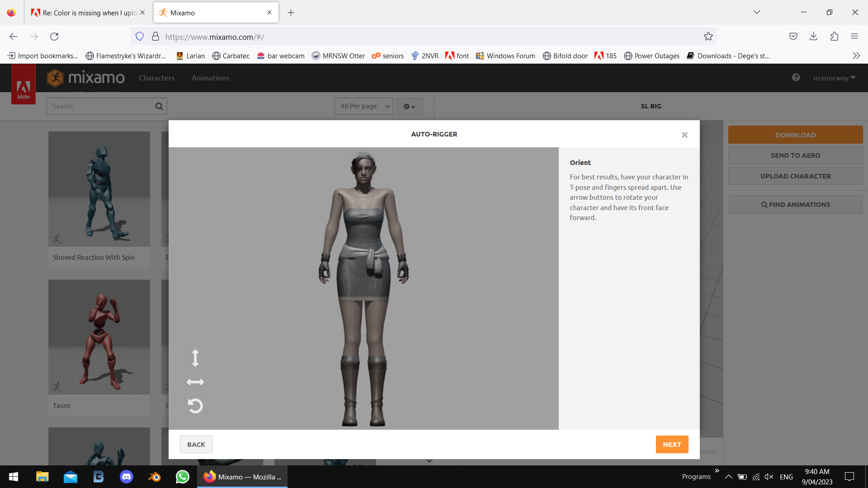Close the Auto-Rigger dialog
Viewport: 868px width, 488px height.
[684, 134]
